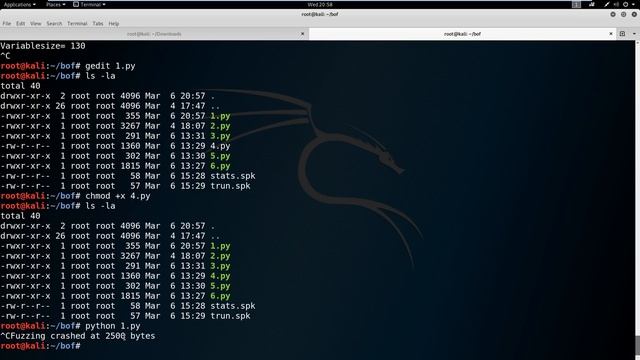Open the File menu
This screenshot has width=640, height=360.
click(7, 24)
